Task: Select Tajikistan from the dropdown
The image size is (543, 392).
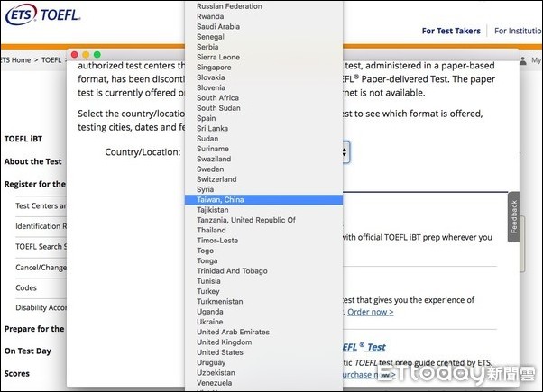Action: pos(213,210)
